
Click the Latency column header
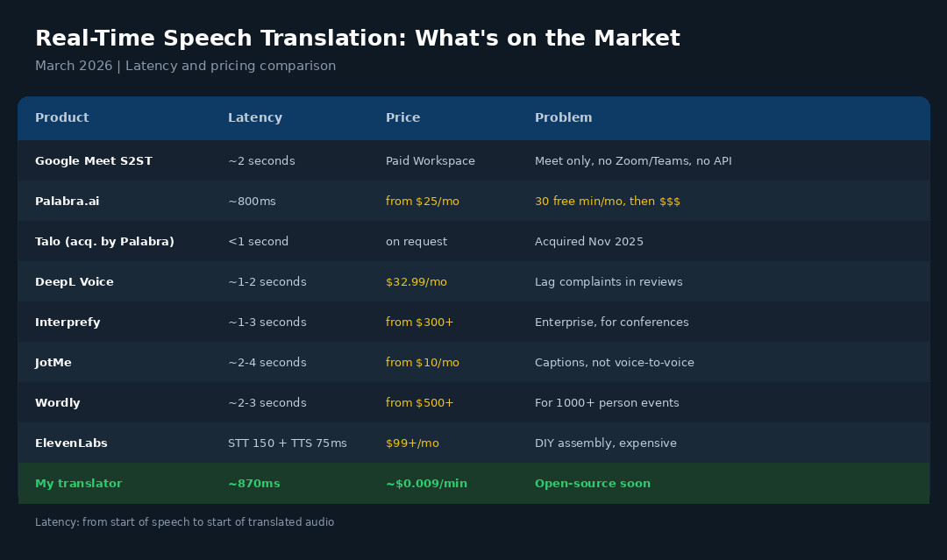(x=255, y=117)
